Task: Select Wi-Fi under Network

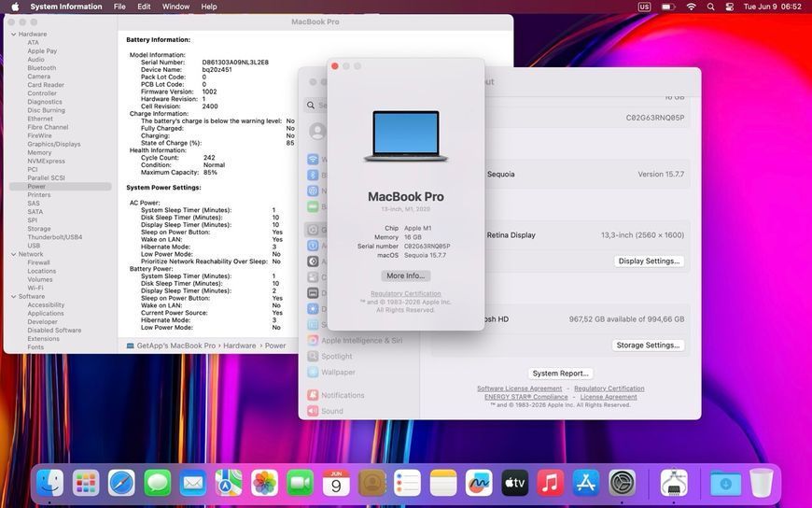Action: click(x=35, y=288)
